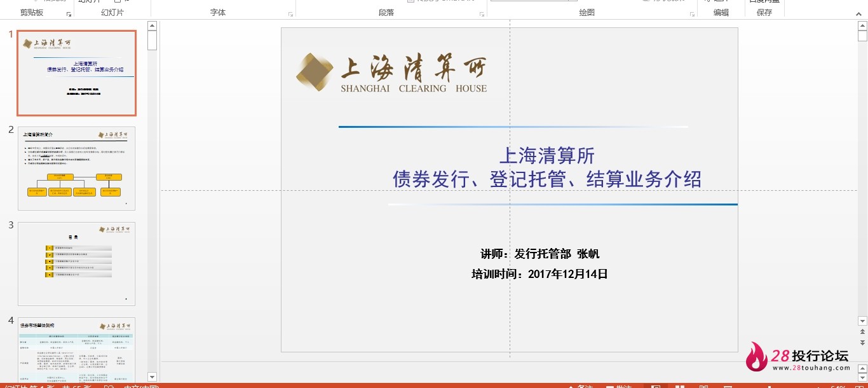
Task: Open slide 2 thumbnail 上海清算所简介
Action: pos(76,169)
